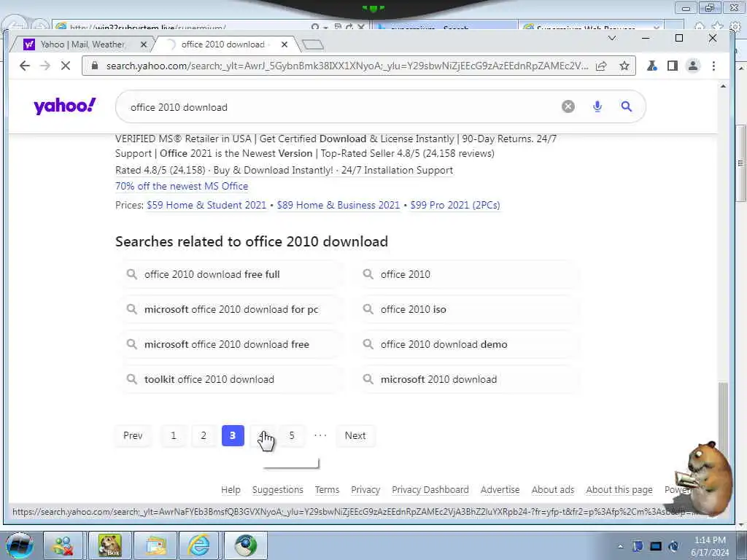Start voice search with microphone icon
Screen dimensions: 747x560
tap(597, 106)
